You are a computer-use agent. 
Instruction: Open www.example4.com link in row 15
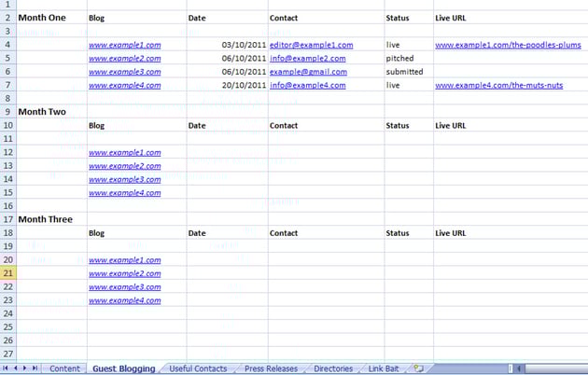point(125,193)
